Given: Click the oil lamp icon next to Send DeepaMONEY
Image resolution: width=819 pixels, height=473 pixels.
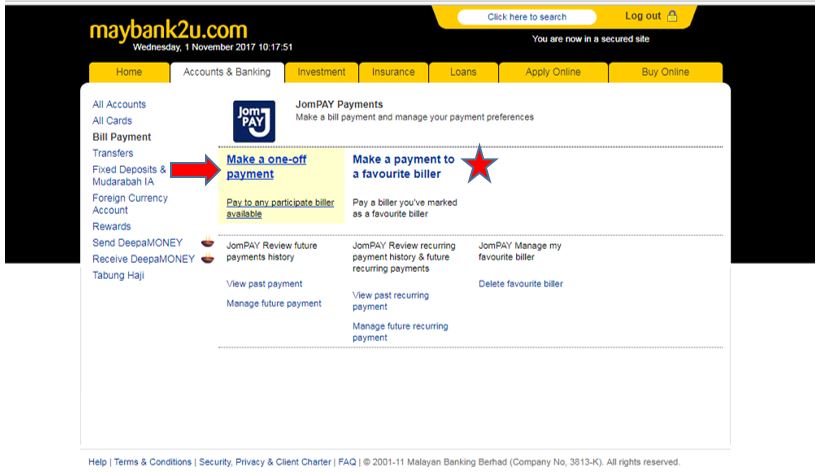Looking at the screenshot, I should point(207,242).
